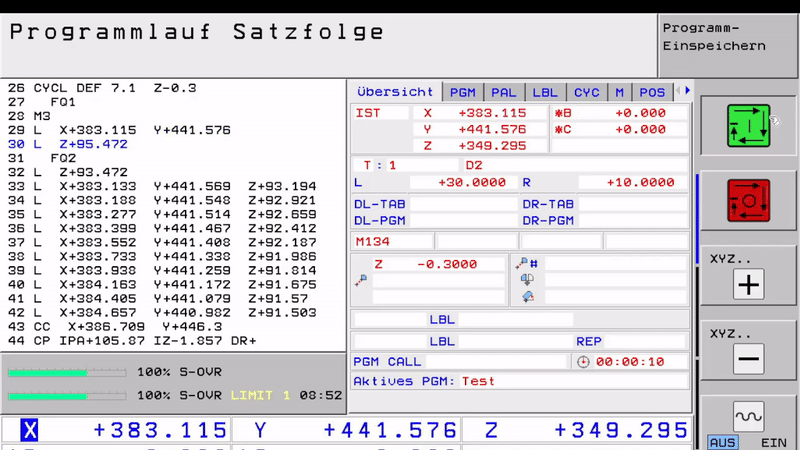Viewport: 800px width, 450px height.
Task: Click the mirror icon in status panel
Action: tap(527, 280)
